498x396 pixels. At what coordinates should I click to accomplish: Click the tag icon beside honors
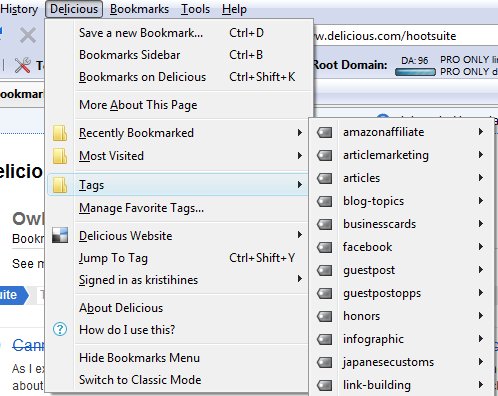[325, 316]
